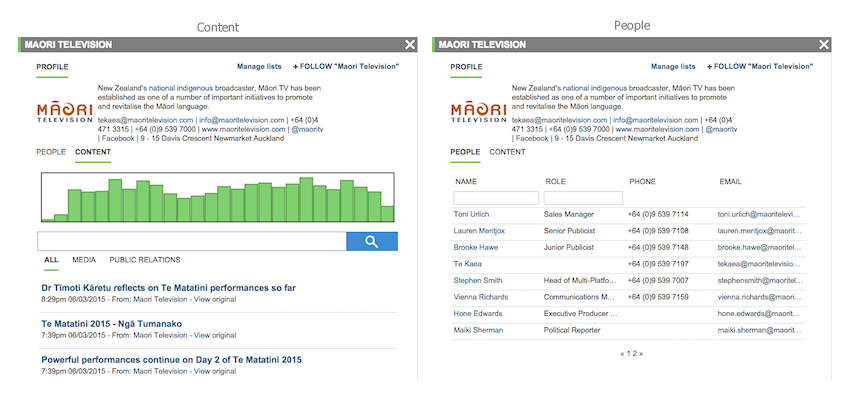Close the Content panel with X
Image resolution: width=850 pixels, height=400 pixels.
pyautogui.click(x=410, y=44)
